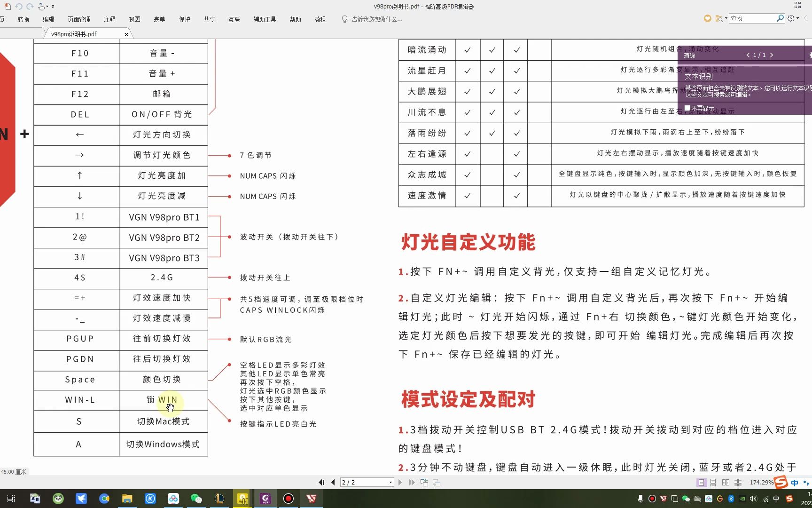Undo the last action in the toolbar
Image resolution: width=812 pixels, height=508 pixels.
[19, 6]
